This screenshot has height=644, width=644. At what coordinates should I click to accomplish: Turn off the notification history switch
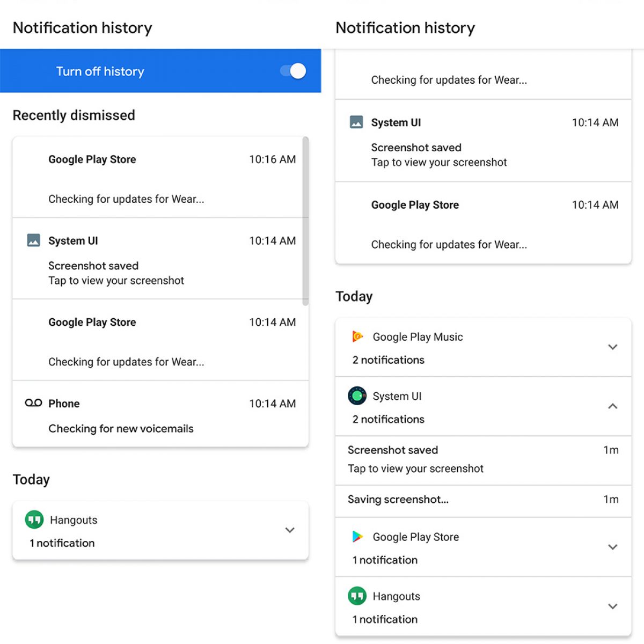pyautogui.click(x=293, y=71)
